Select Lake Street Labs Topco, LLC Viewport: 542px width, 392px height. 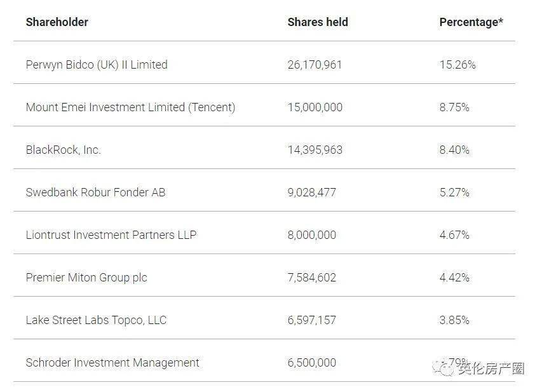tap(96, 320)
